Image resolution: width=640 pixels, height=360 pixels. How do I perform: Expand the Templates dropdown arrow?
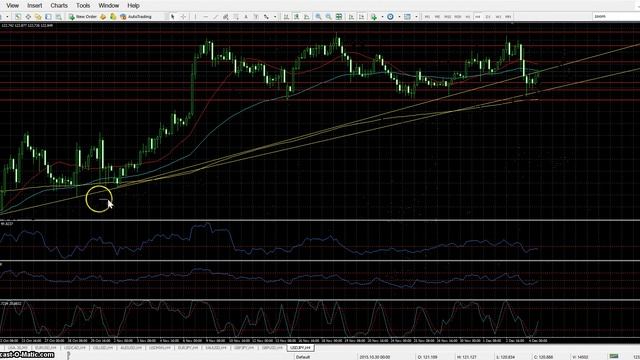pos(416,17)
